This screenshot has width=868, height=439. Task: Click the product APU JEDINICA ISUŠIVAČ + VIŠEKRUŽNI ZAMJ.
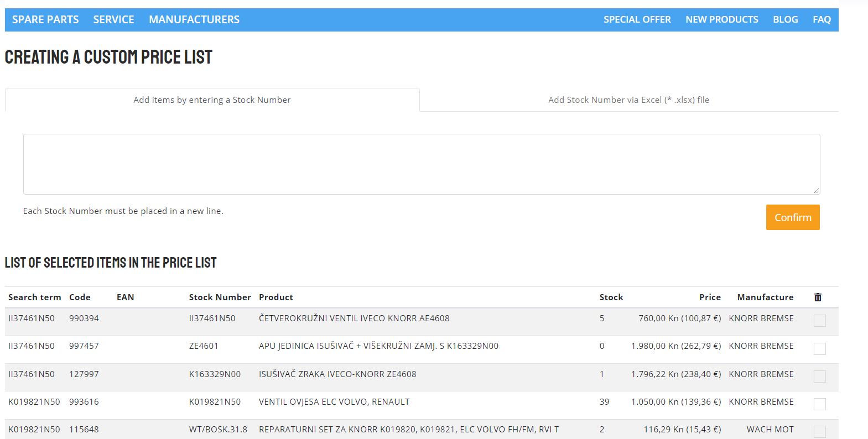pos(378,346)
